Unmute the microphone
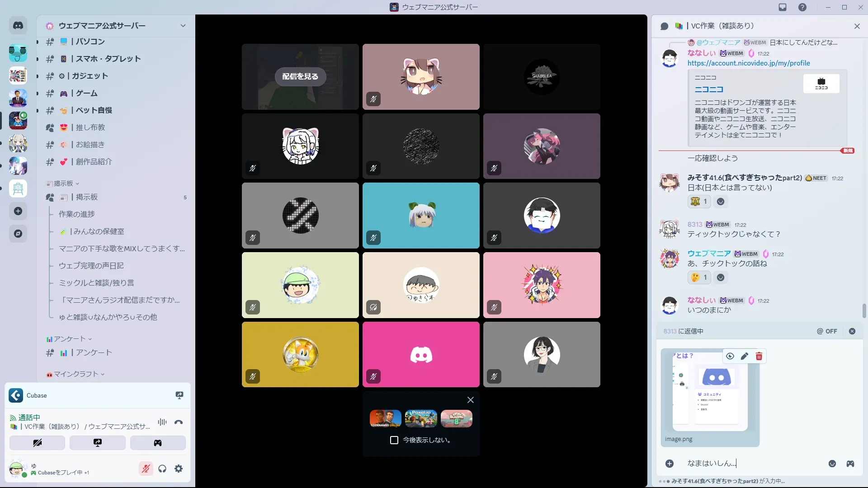The image size is (868, 488). [x=146, y=469]
